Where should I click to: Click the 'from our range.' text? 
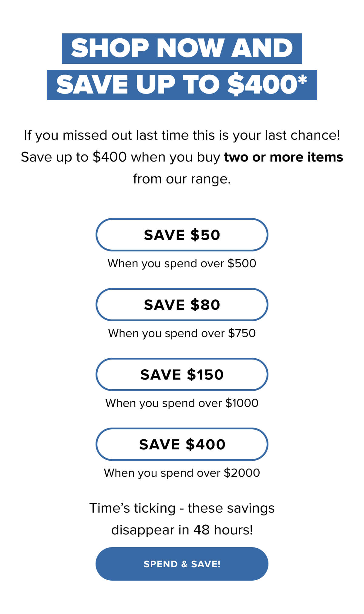pyautogui.click(x=182, y=179)
